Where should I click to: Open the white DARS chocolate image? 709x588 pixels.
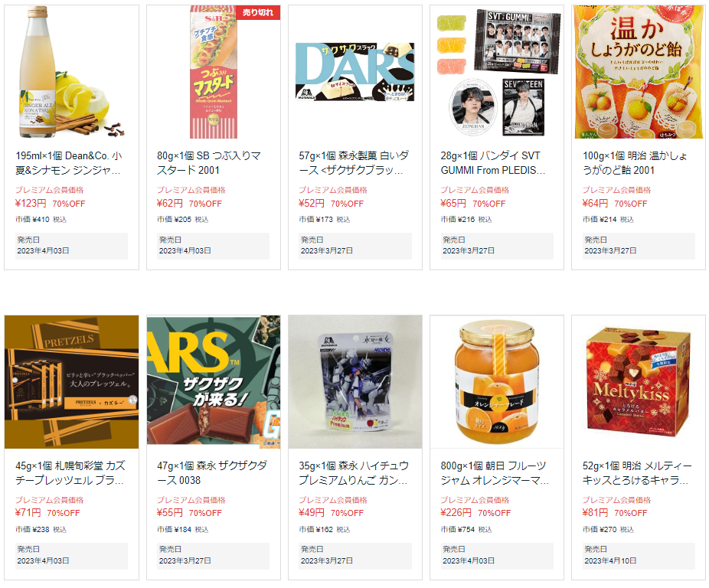[x=355, y=72]
